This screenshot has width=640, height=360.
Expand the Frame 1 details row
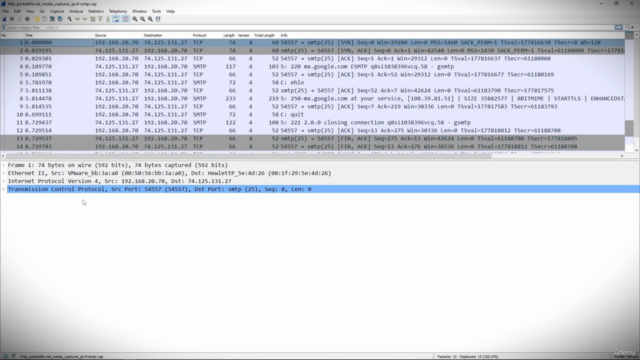(x=4, y=165)
